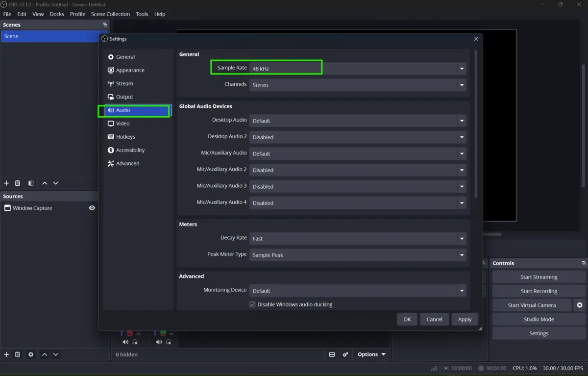Open Mic/Auxiliary Audio 4 dropdown
Image resolution: width=588 pixels, height=376 pixels.
pos(358,203)
